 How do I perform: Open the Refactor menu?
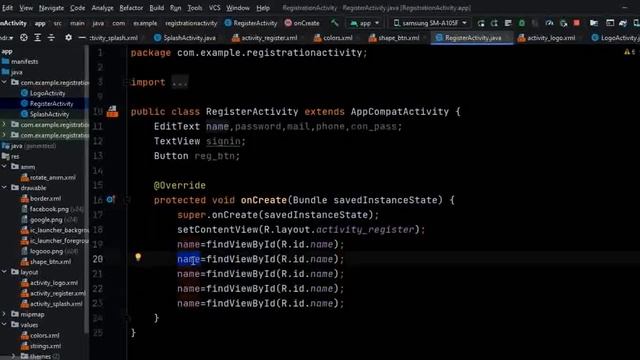tap(131, 8)
